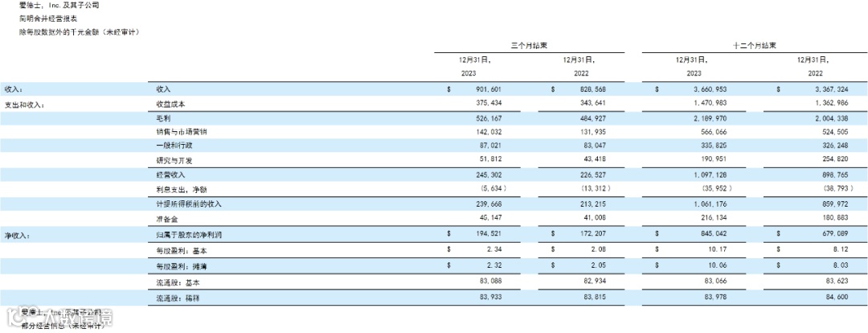Image resolution: width=868 pixels, height=333 pixels.
Task: Click the '流通股：稀释' row label
Action: pyautogui.click(x=178, y=298)
